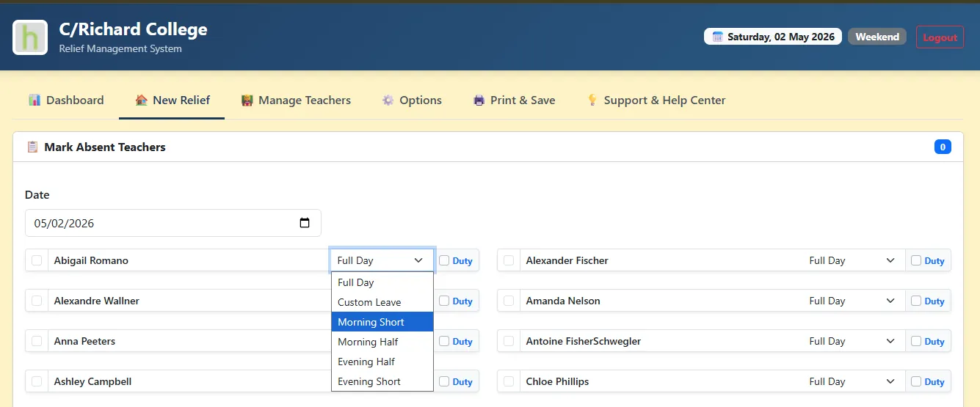Tick the checkbox for Amanda Nelson
Viewport: 980px width, 407px height.
(509, 301)
